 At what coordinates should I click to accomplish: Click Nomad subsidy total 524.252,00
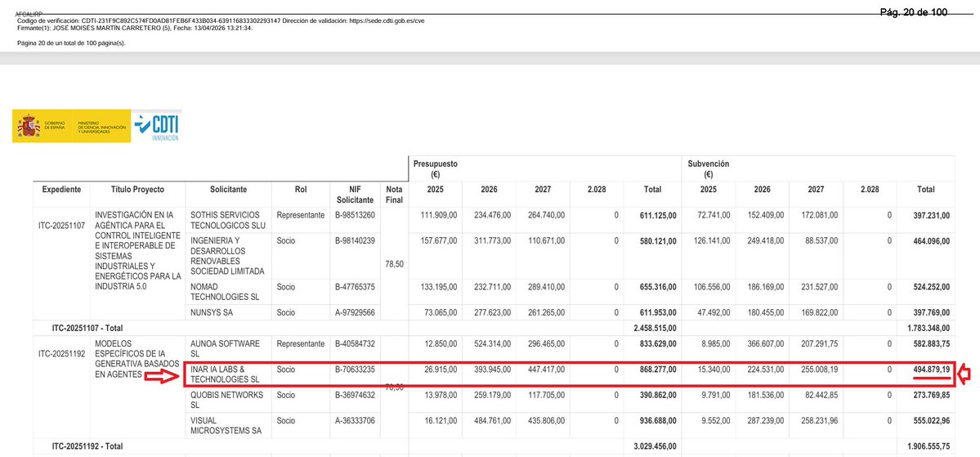coord(931,286)
